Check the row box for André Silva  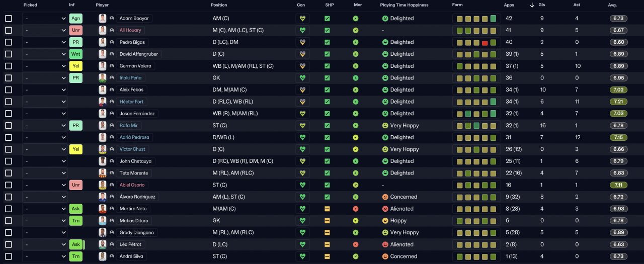coord(9,256)
